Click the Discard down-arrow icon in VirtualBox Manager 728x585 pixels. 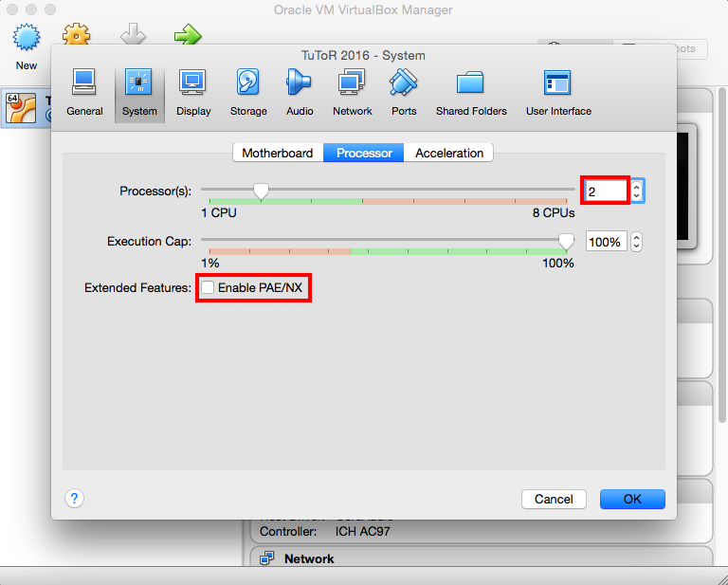click(133, 34)
